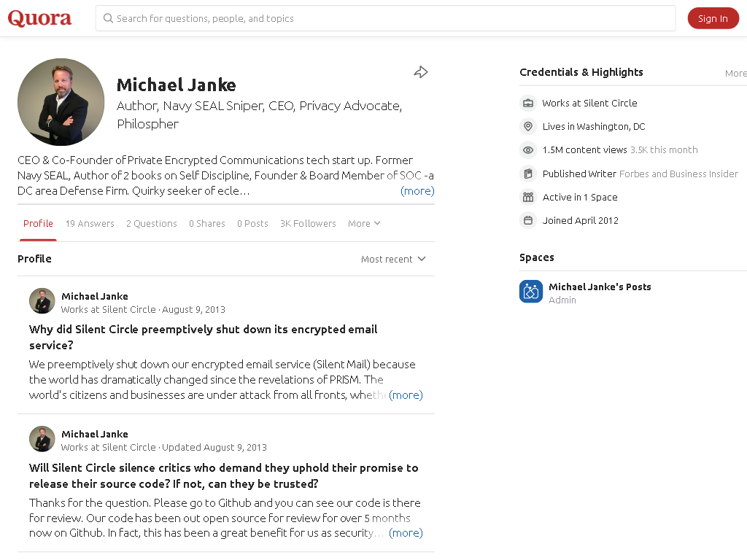Click the Quora logo

click(x=39, y=18)
